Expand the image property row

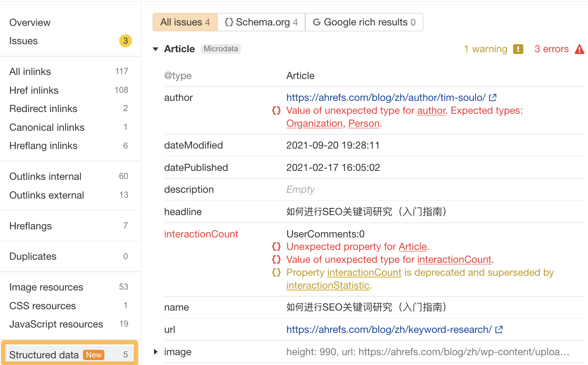click(155, 352)
